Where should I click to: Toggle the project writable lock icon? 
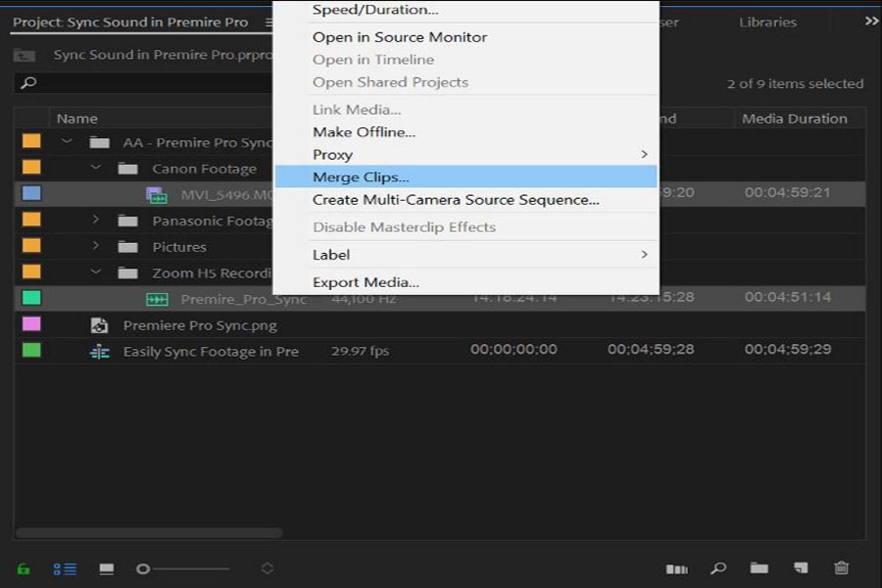pos(24,568)
